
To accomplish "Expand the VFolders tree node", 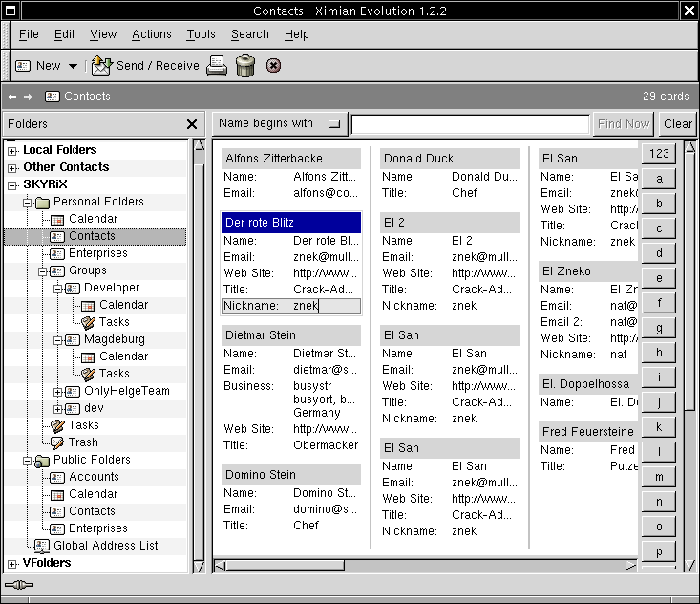I will coord(12,564).
